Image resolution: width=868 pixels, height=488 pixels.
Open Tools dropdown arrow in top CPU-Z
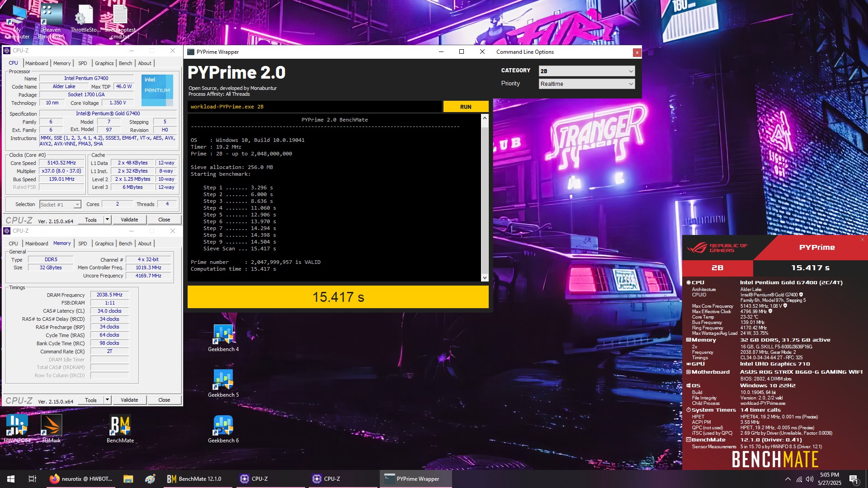pyautogui.click(x=107, y=220)
